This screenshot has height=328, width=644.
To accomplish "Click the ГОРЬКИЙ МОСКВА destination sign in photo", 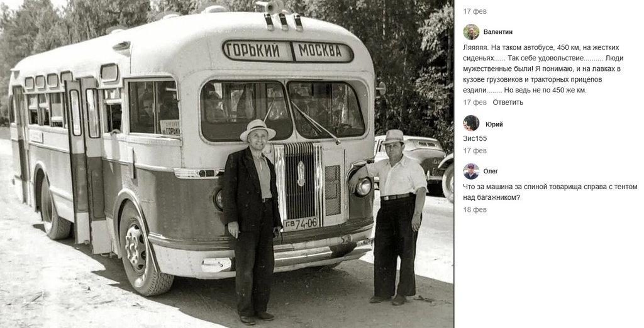I will click(288, 52).
